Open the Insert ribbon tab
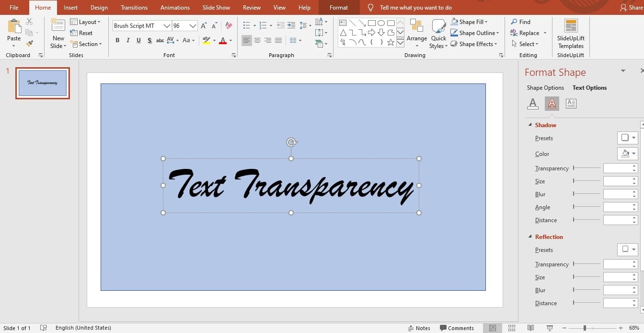644x333 pixels. click(70, 8)
